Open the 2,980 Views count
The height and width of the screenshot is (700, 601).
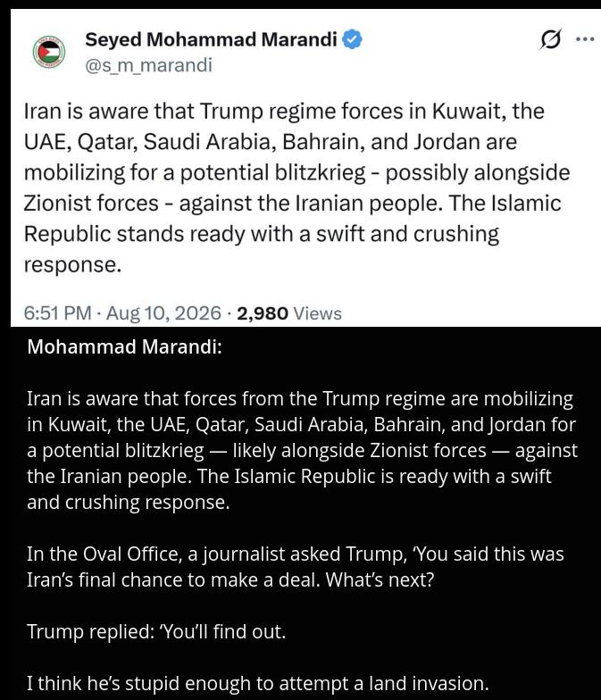click(289, 313)
